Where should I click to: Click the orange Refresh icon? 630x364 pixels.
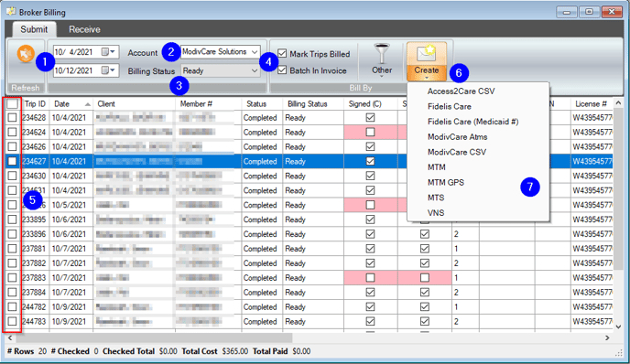pos(26,54)
